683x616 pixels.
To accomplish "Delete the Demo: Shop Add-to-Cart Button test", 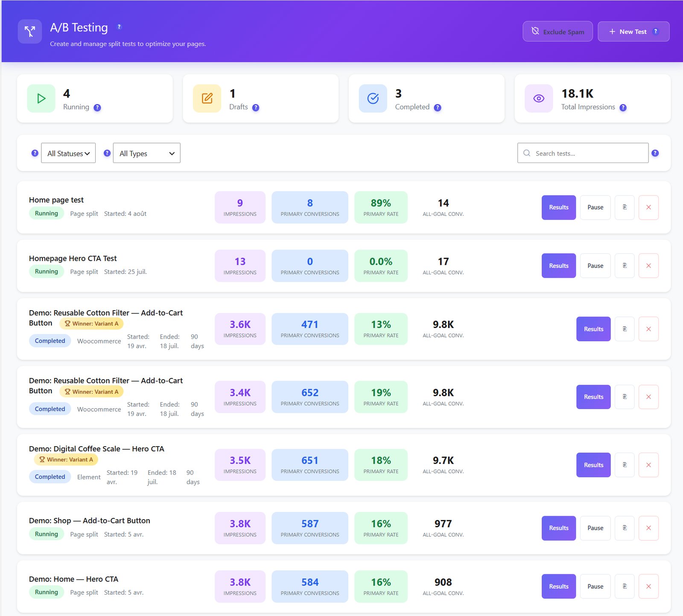I will pos(648,528).
